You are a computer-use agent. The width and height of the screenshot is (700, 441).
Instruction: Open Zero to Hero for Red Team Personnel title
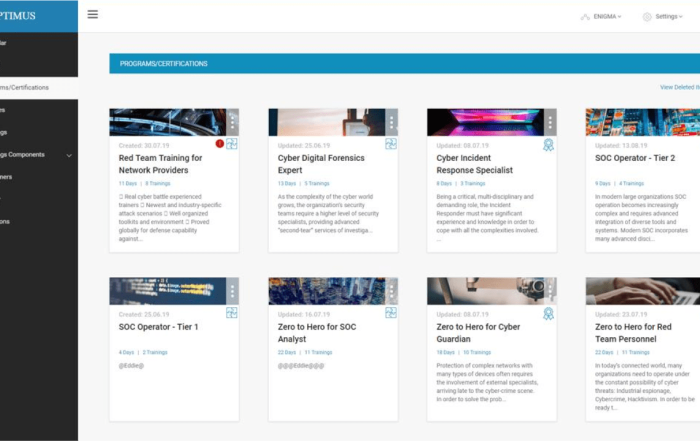pyautogui.click(x=633, y=333)
